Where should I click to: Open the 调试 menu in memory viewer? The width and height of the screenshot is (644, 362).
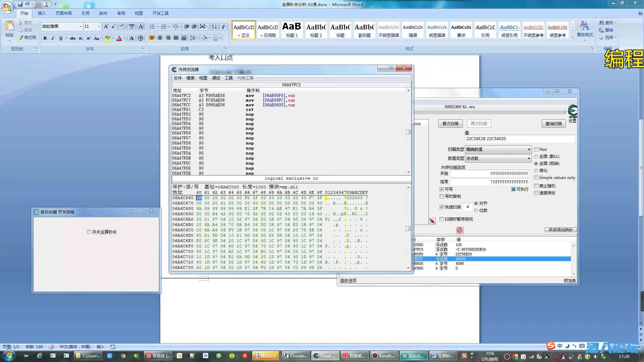pos(216,78)
